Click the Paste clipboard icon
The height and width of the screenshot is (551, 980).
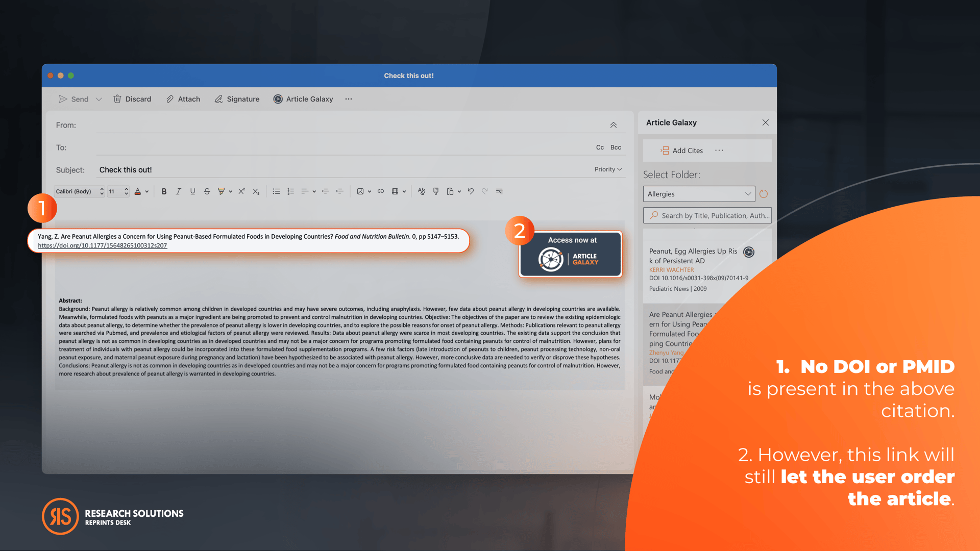pyautogui.click(x=450, y=191)
